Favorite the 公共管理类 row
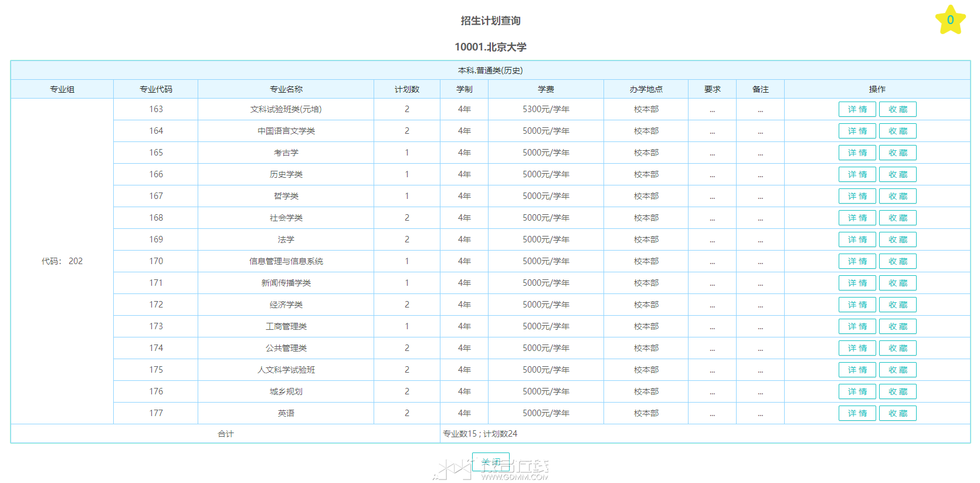Screen dimensions: 980x483 (897, 348)
